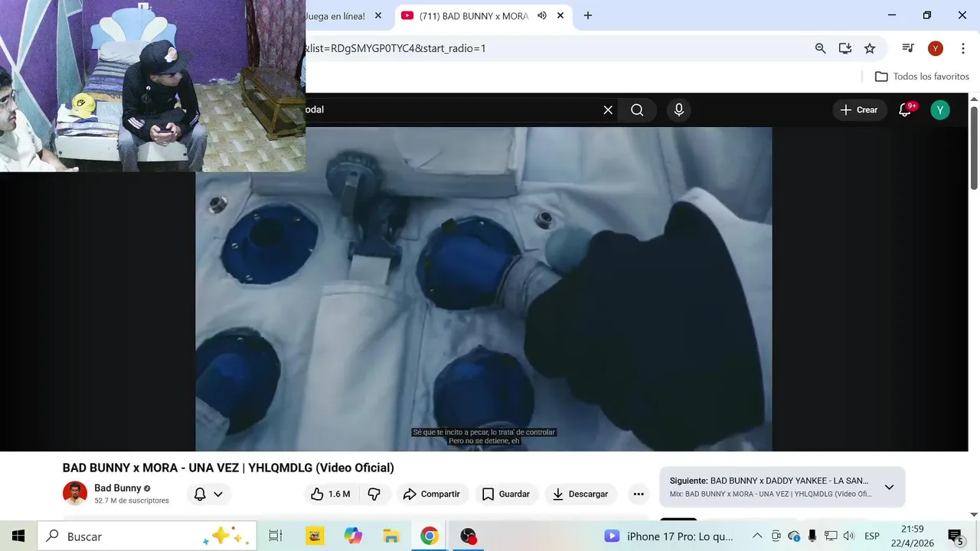Viewport: 980px width, 551px height.
Task: Click the YouTube video player frame
Action: [484, 289]
